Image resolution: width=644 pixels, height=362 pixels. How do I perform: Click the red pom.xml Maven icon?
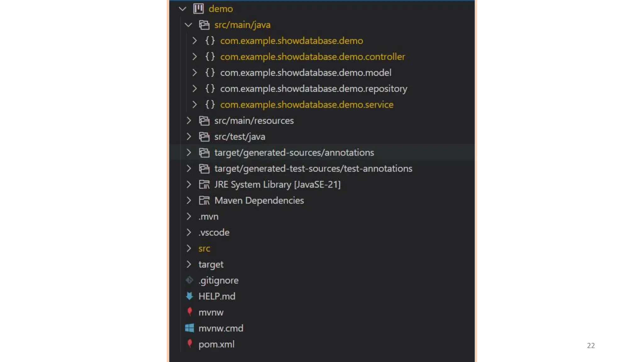point(189,344)
